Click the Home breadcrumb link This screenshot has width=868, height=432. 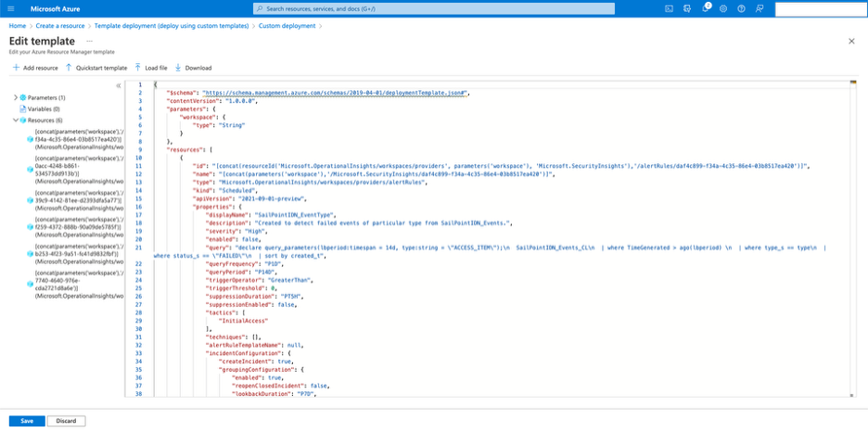pos(18,26)
